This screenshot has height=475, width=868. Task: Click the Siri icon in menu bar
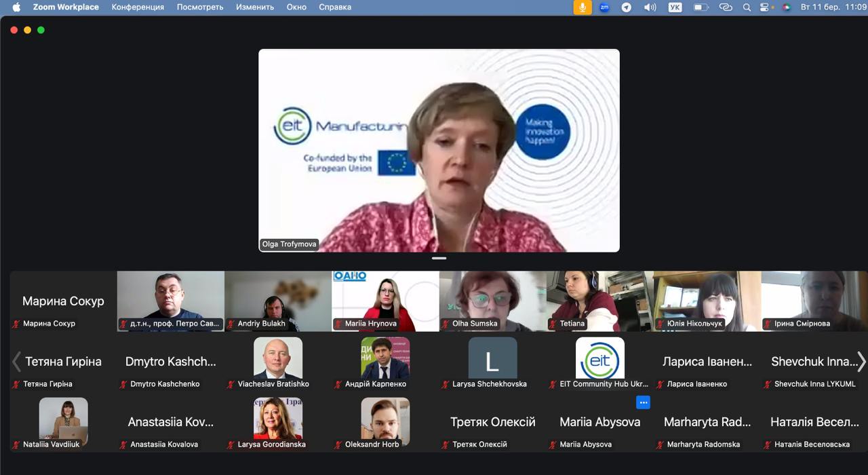pos(786,7)
